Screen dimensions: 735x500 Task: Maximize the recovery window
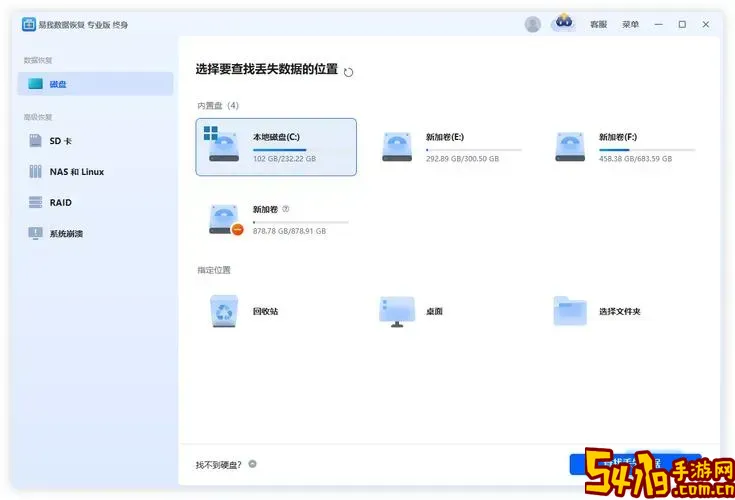coord(682,24)
